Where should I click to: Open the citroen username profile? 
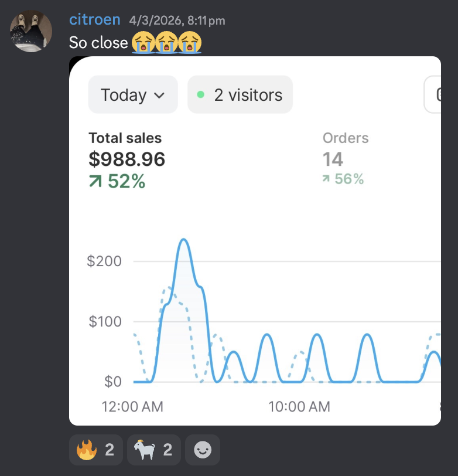[x=95, y=20]
